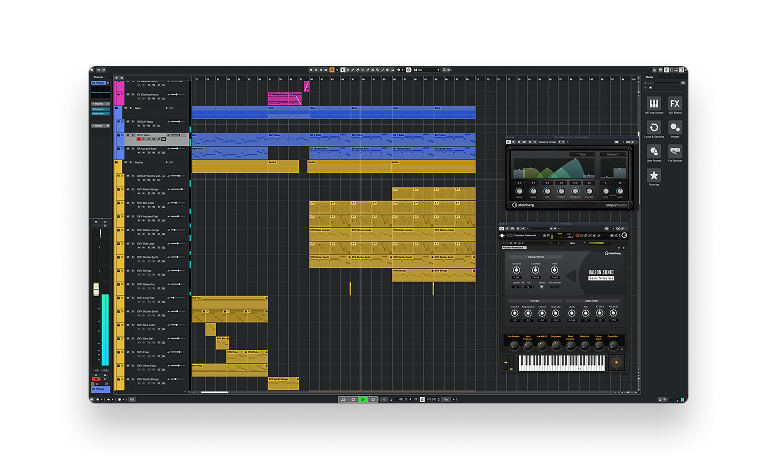Screen dimensions: 777x468
Task: Open File Browser in Media panel
Action: click(x=674, y=151)
